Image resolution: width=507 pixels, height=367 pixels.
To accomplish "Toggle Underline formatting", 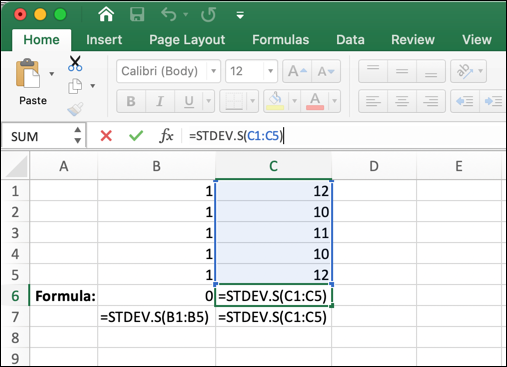I will (x=189, y=101).
